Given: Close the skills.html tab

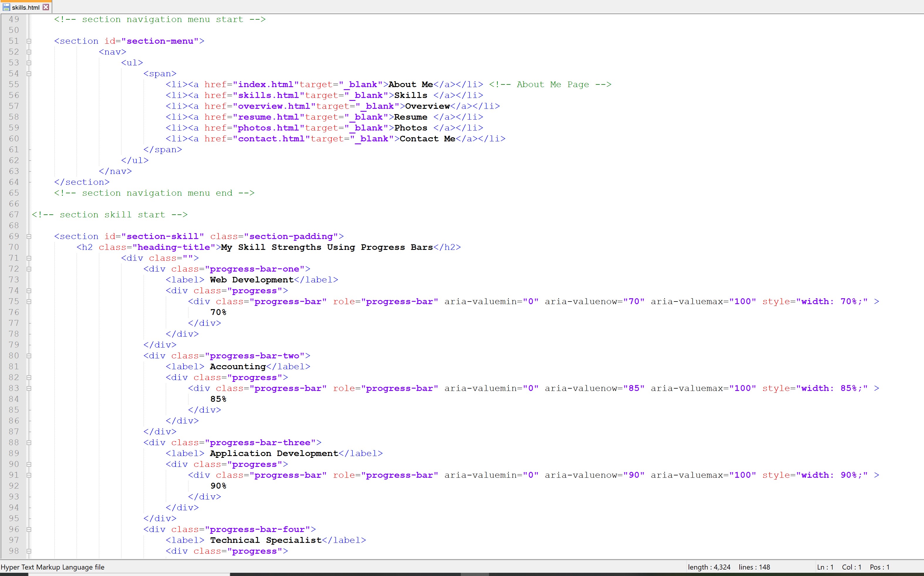Looking at the screenshot, I should click(x=46, y=7).
